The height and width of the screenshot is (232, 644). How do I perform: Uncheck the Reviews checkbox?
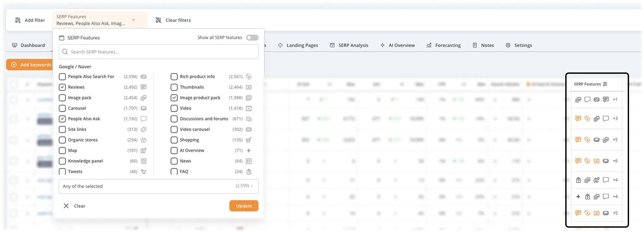(x=62, y=87)
